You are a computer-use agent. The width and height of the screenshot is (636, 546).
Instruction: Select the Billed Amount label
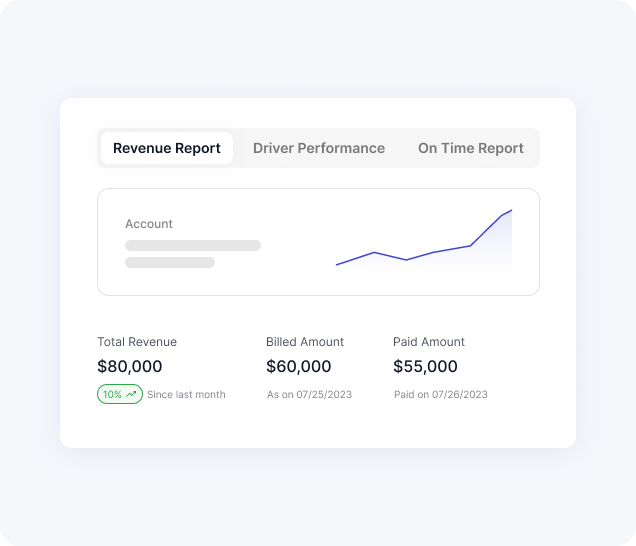pos(305,342)
